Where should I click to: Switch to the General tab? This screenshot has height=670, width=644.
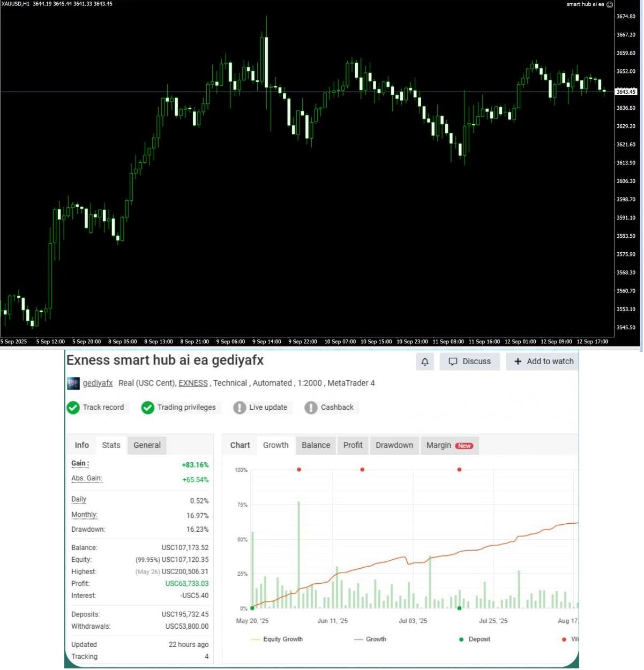click(x=147, y=446)
